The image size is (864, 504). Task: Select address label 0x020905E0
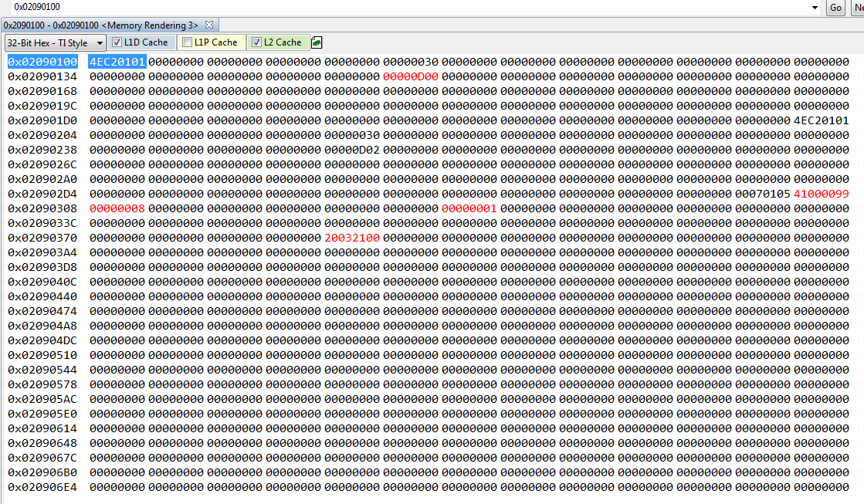pyautogui.click(x=42, y=414)
